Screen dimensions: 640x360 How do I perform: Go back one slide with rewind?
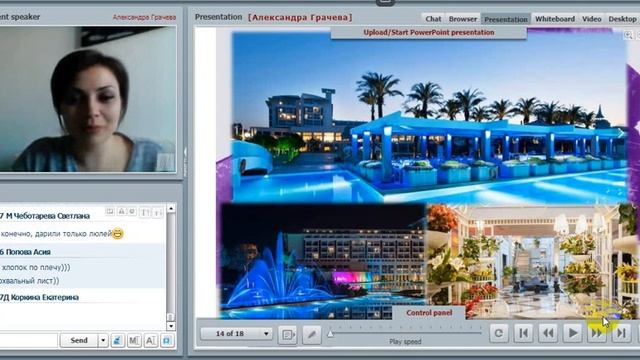(x=548, y=333)
